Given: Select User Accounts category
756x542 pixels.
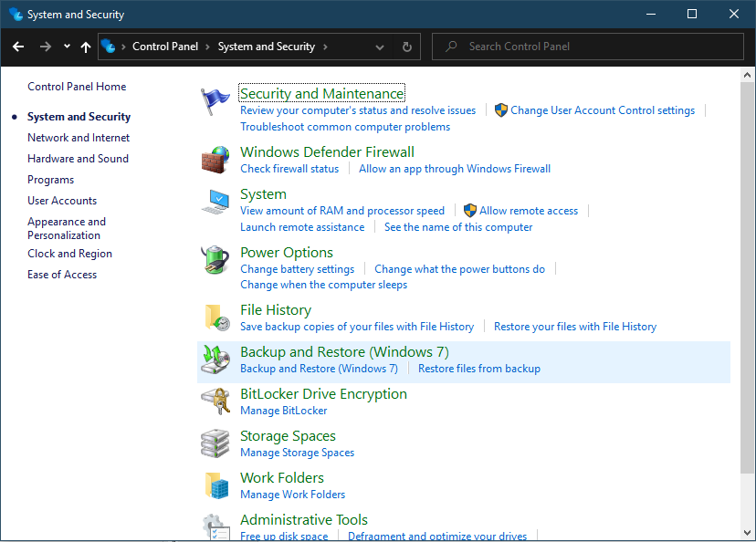Looking at the screenshot, I should tap(62, 201).
